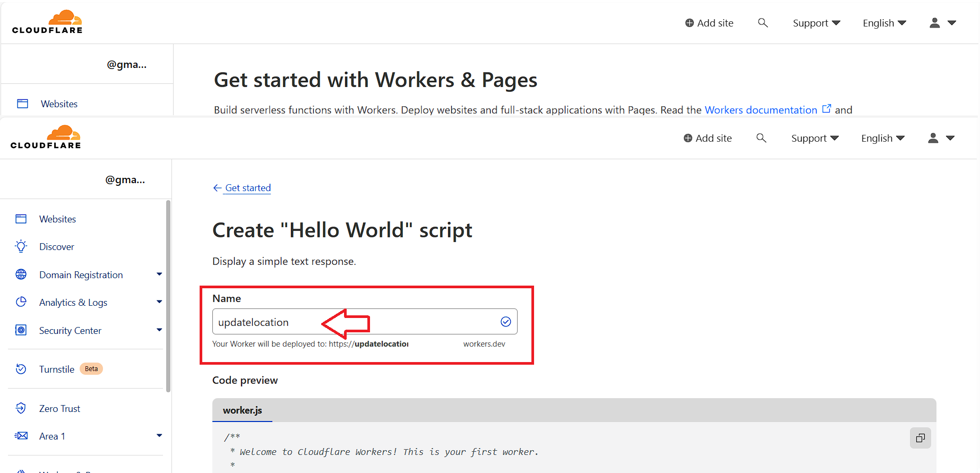The width and height of the screenshot is (980, 473).
Task: Open the Zero Trust sidebar item
Action: tap(59, 409)
